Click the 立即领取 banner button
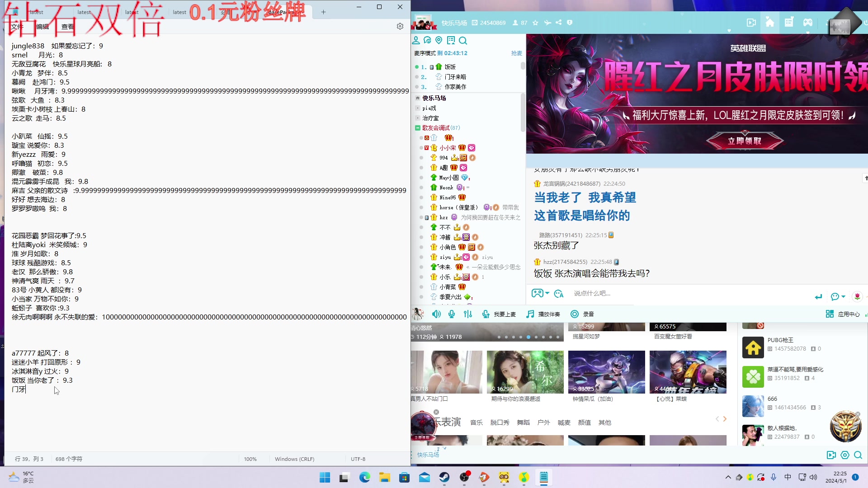Screen dimensions: 868x488 (x=745, y=141)
